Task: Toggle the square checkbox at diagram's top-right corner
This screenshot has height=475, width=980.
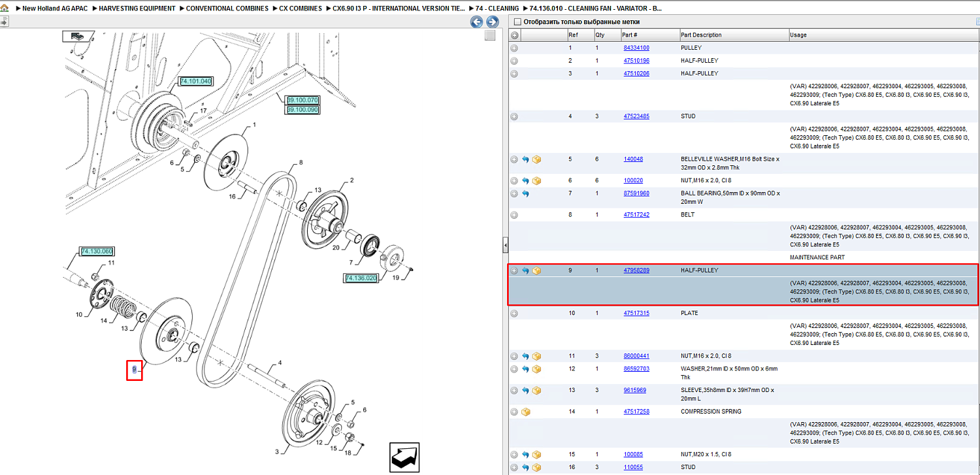Action: 490,36
